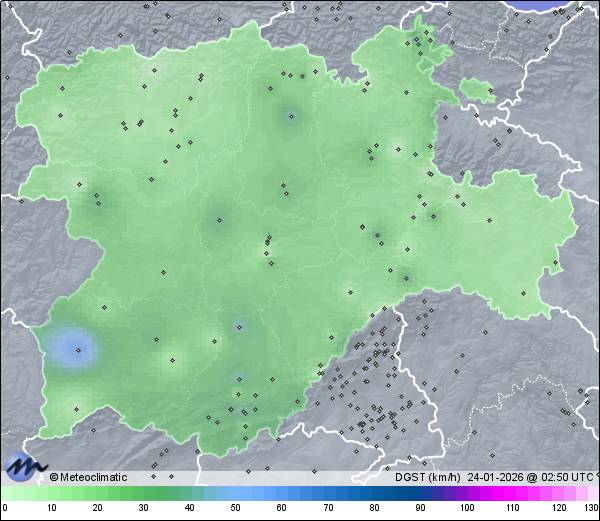
Task: Click the Meteoclimatic copyright text
Action: pos(90,477)
